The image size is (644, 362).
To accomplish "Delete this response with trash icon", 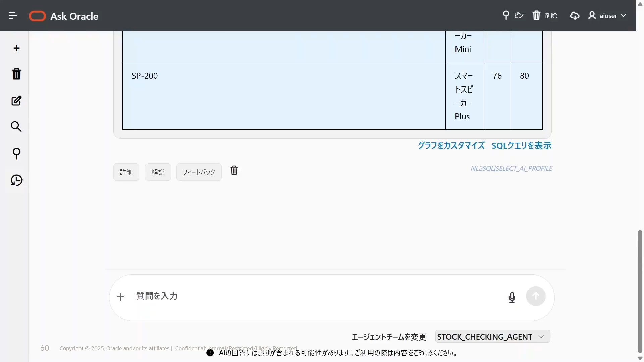I will click(234, 170).
